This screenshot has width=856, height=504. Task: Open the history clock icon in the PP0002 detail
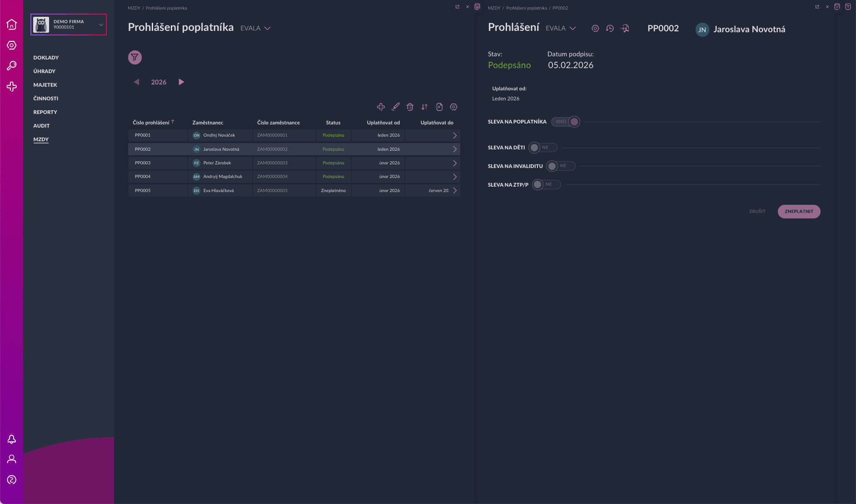[610, 29]
